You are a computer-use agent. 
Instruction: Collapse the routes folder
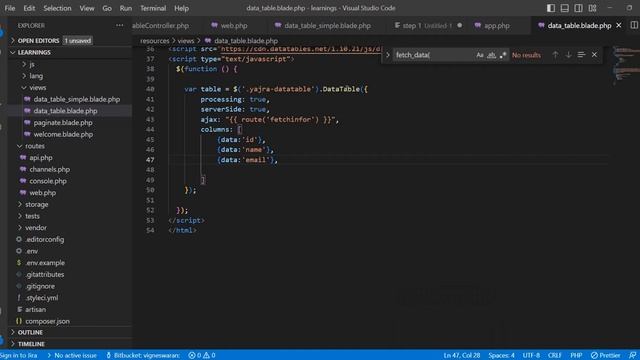point(35,146)
